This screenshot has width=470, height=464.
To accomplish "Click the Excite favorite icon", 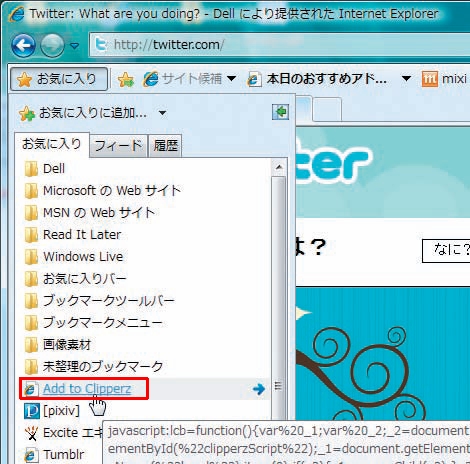I will click(32, 433).
